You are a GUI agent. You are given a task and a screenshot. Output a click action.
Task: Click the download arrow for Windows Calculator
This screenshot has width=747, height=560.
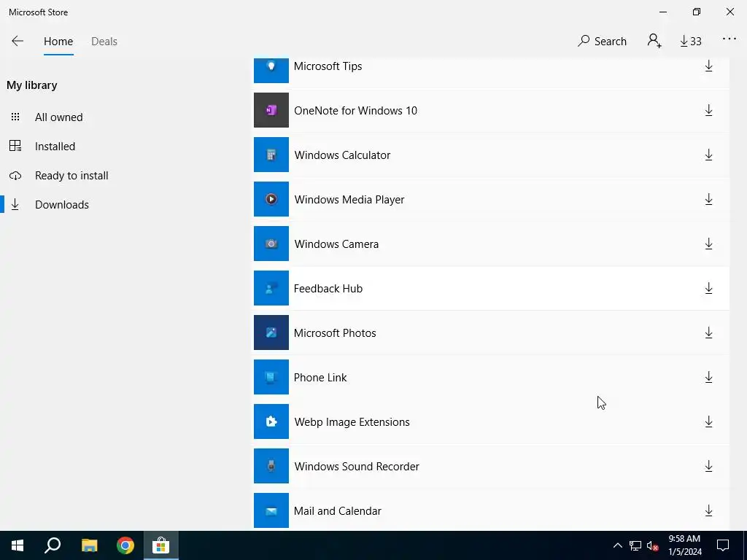[x=708, y=155]
